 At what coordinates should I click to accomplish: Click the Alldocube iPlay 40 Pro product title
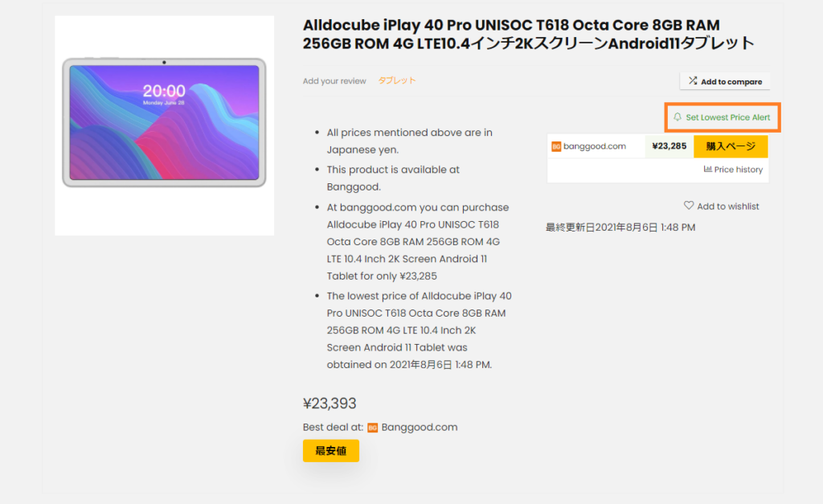528,34
